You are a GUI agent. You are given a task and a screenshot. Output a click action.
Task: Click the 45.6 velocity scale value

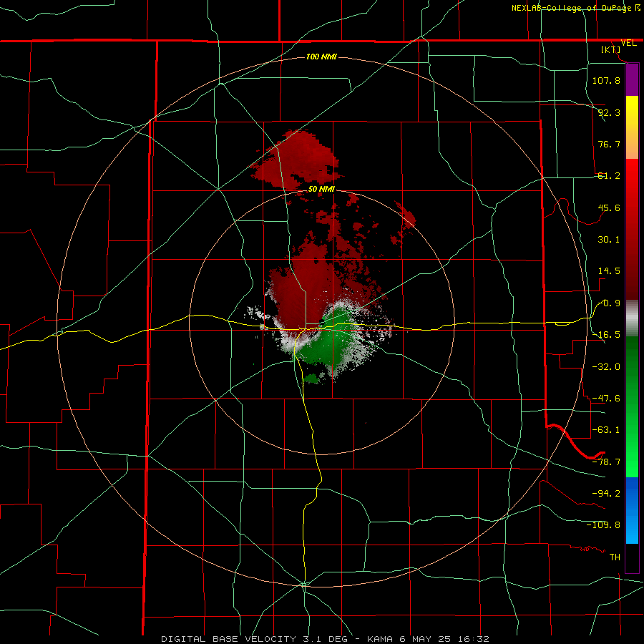pyautogui.click(x=609, y=208)
